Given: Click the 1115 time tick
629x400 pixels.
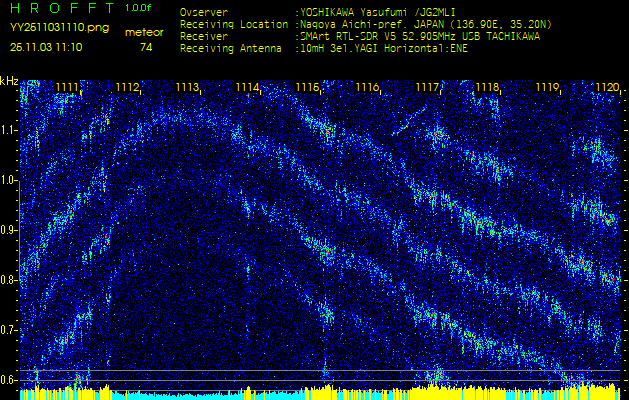Looking at the screenshot, I should tap(307, 88).
